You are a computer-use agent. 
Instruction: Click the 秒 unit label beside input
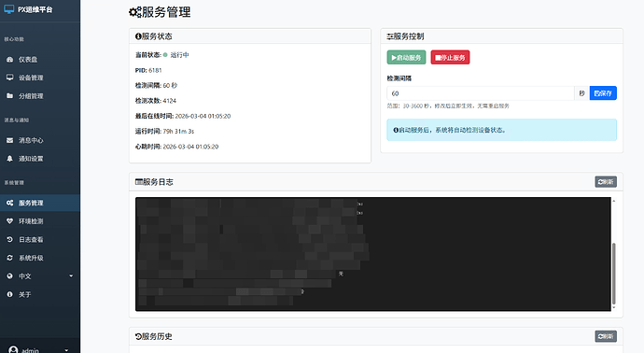click(581, 93)
